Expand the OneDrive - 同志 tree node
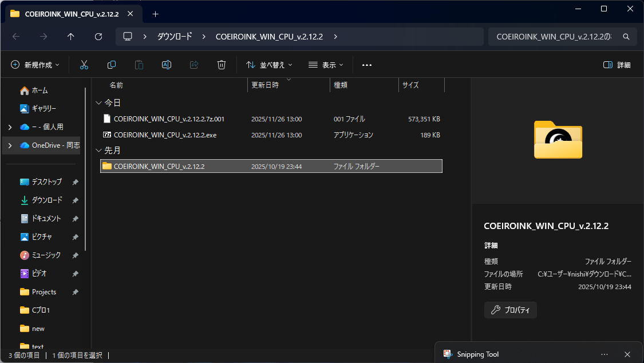The width and height of the screenshot is (644, 363). pos(10,145)
